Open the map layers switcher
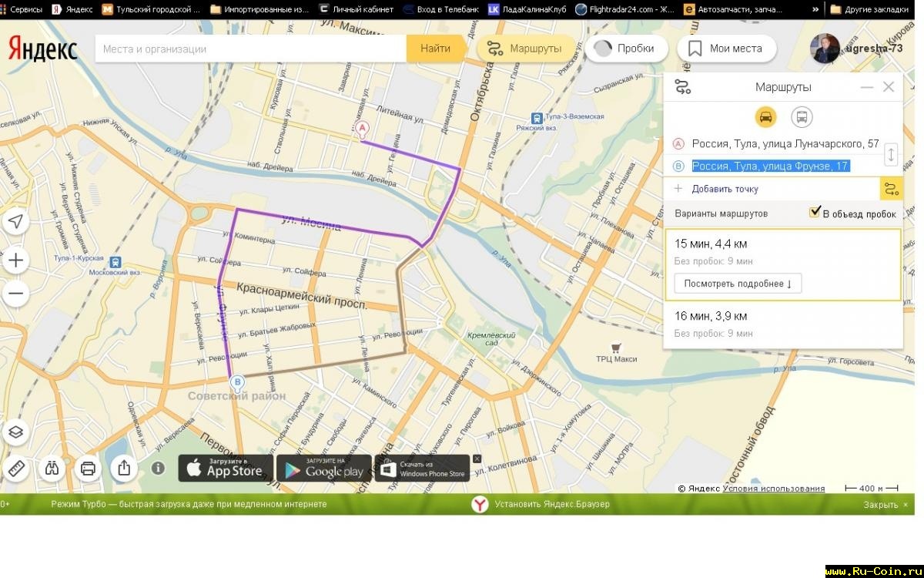Image resolution: width=924 pixels, height=578 pixels. pyautogui.click(x=16, y=432)
